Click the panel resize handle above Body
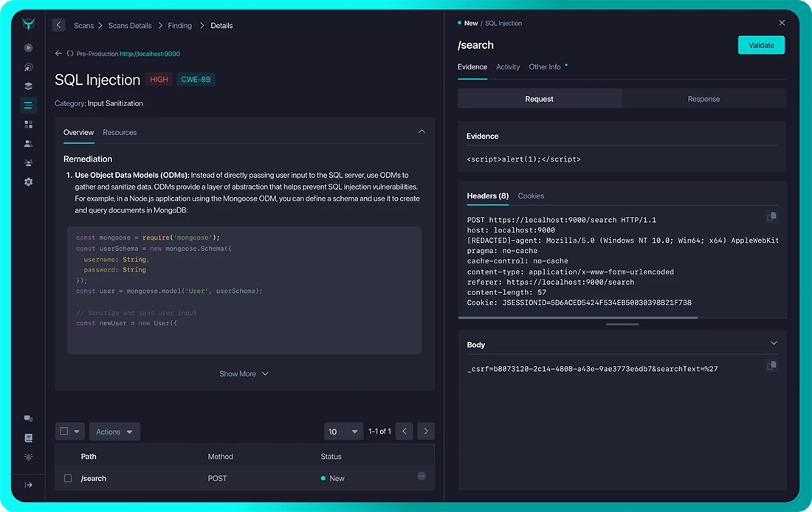Viewport: 812px width, 512px height. pyautogui.click(x=622, y=324)
